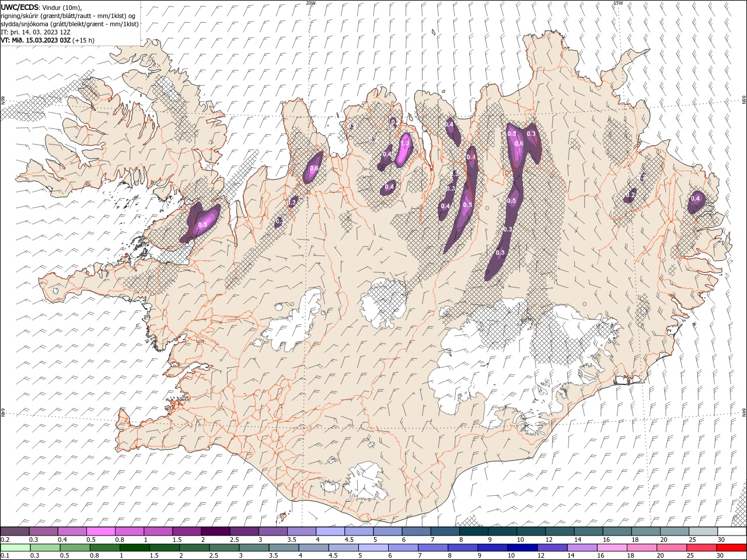
Task: Select the 1.0 snowfall value on the map
Action: [404, 143]
